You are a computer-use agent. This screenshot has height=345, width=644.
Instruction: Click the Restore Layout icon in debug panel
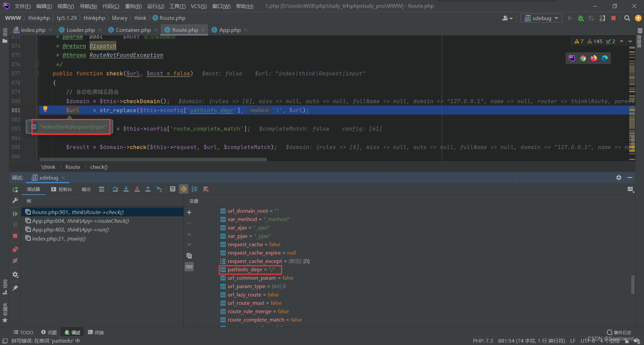coord(631,190)
